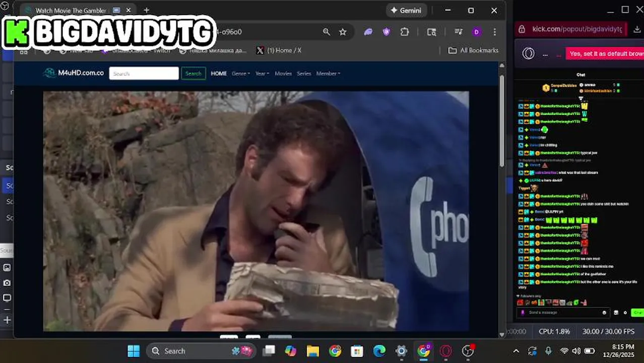Click the download icon in Opera window
The height and width of the screenshot is (363, 644).
point(636,29)
